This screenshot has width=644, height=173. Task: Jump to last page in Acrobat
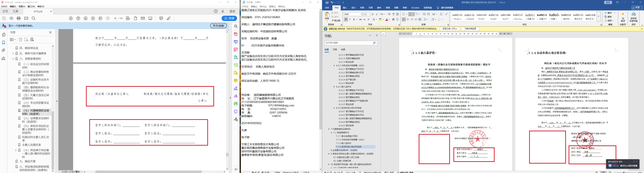93,18
